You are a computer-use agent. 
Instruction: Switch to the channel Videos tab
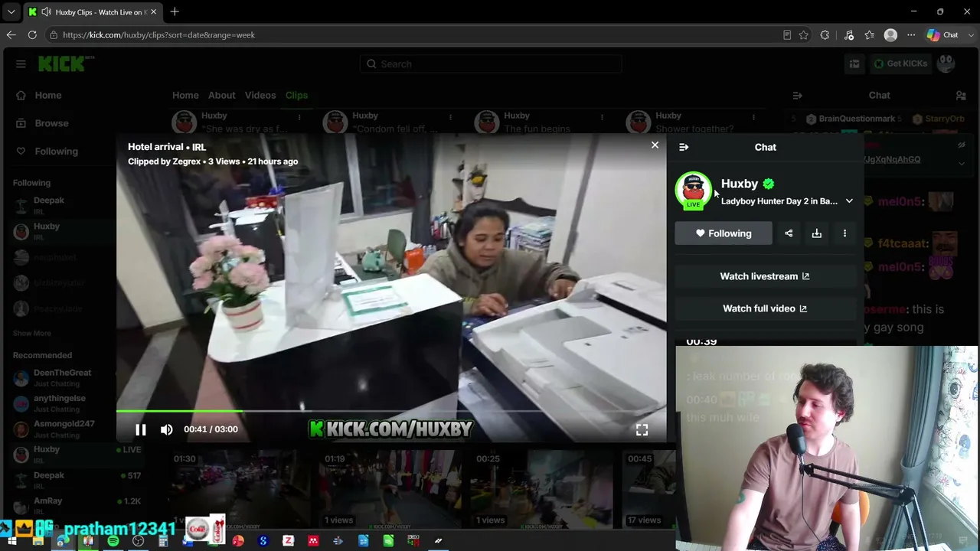tap(260, 96)
